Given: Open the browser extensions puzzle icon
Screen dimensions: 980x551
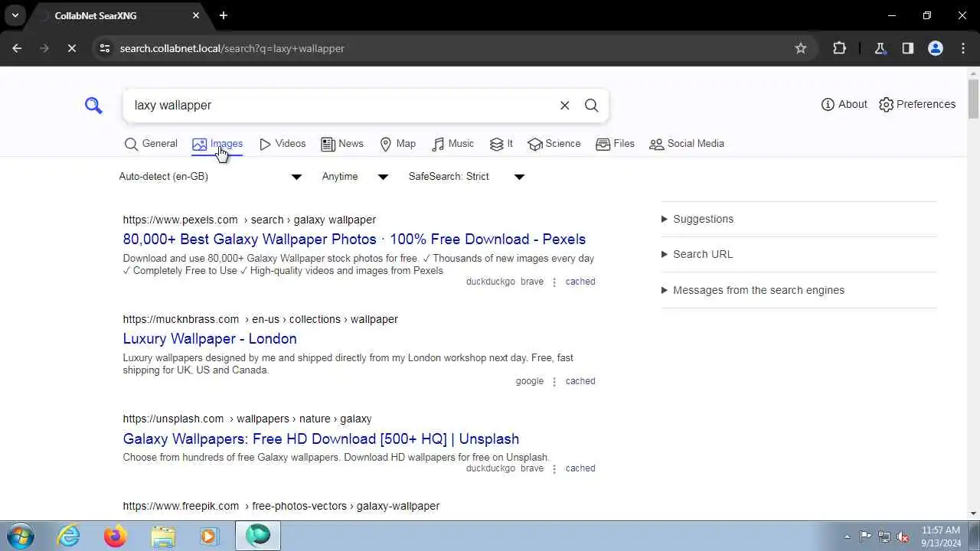Looking at the screenshot, I should pyautogui.click(x=839, y=48).
